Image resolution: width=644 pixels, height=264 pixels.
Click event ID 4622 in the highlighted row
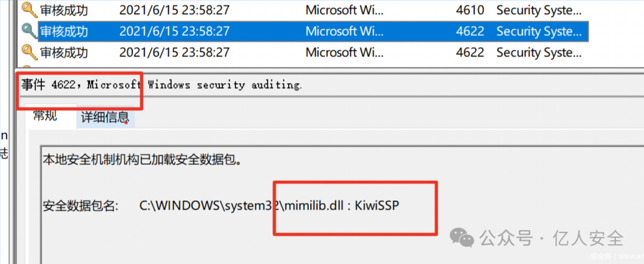[470, 31]
